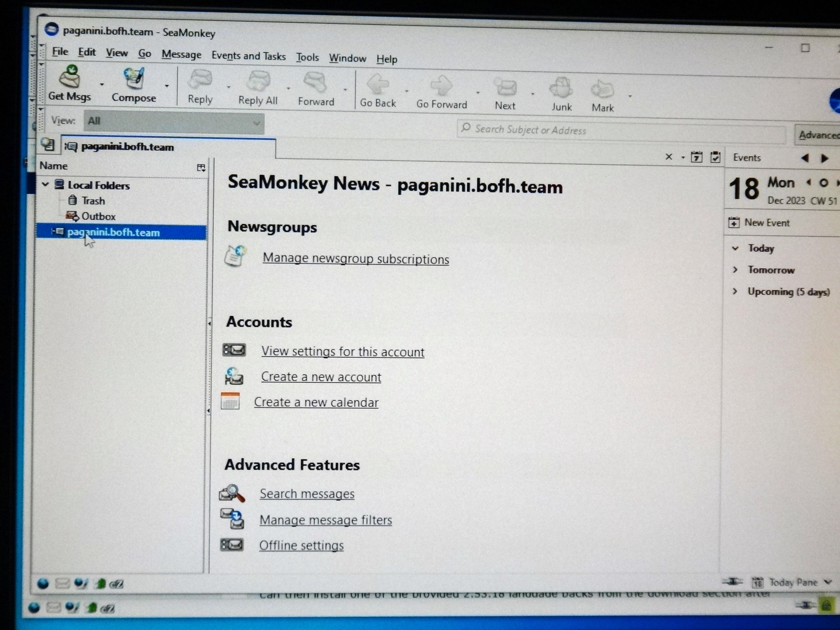Open the Message menu
This screenshot has height=630, width=840.
point(181,54)
